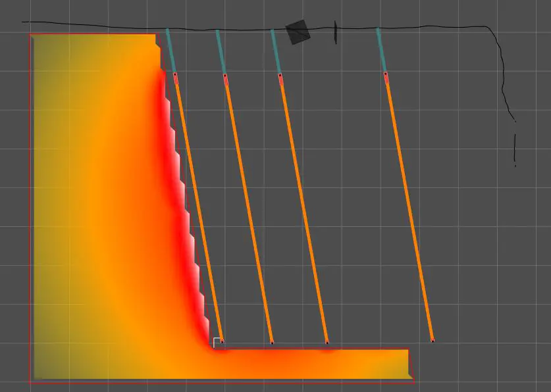Select the third orange rod from left

303,210
